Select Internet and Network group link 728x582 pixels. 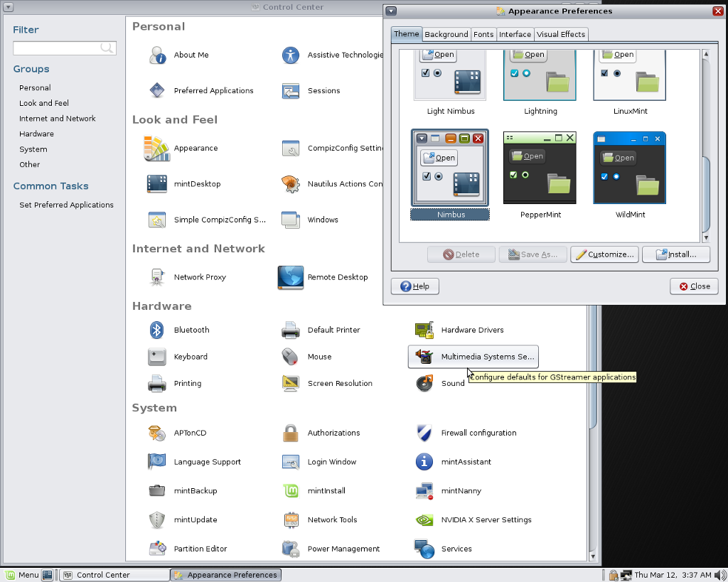[57, 119]
